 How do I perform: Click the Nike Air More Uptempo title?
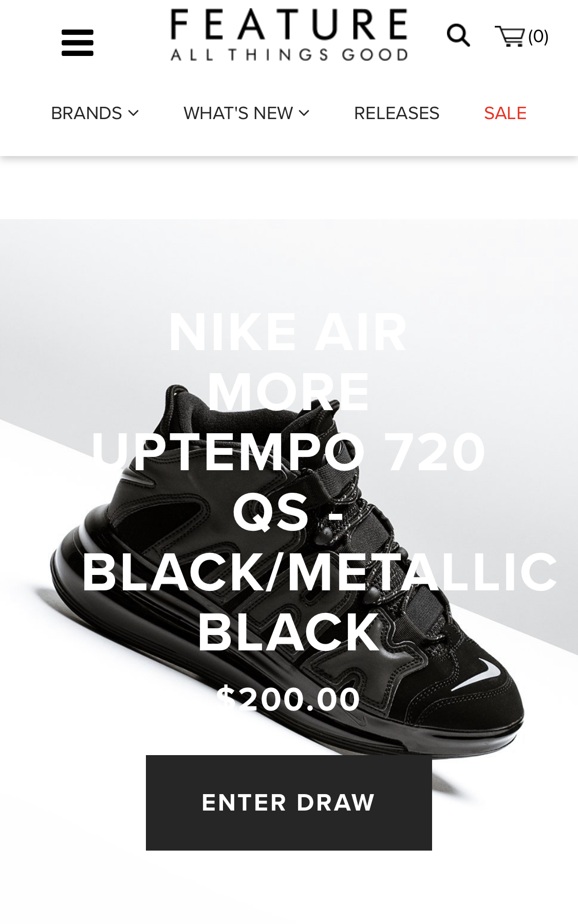[x=289, y=482]
